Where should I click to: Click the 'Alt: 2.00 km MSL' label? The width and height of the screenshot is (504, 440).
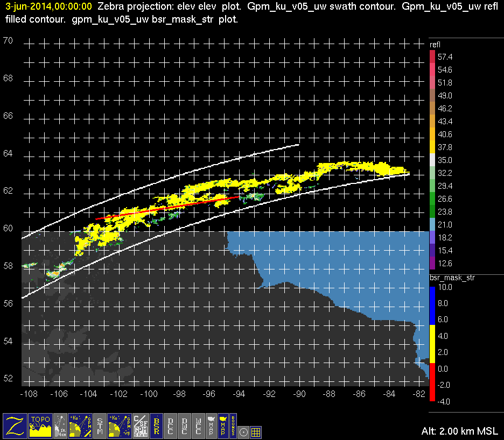(460, 431)
